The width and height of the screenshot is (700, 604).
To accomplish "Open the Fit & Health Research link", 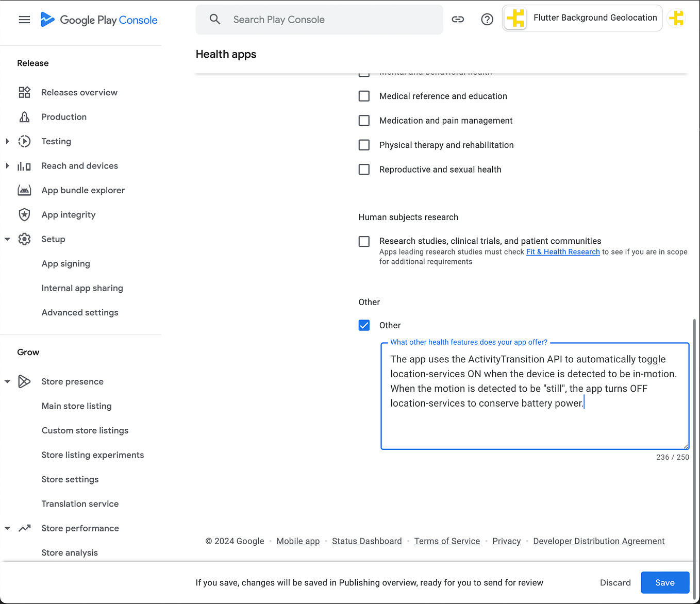I will 563,252.
